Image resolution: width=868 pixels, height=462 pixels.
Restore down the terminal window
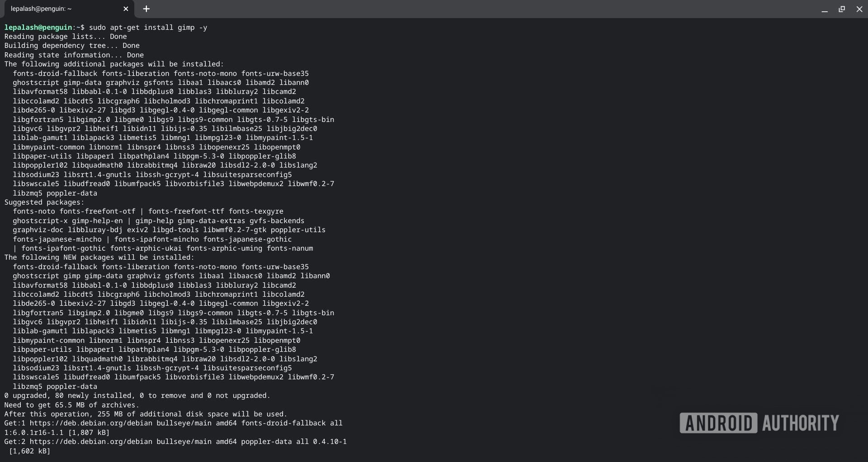(x=842, y=9)
